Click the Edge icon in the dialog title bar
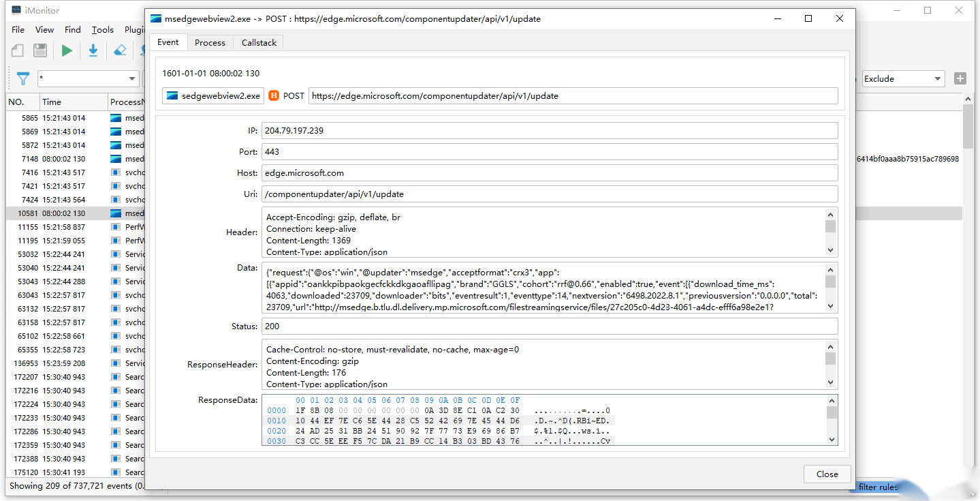The width and height of the screenshot is (980, 501). pos(156,19)
